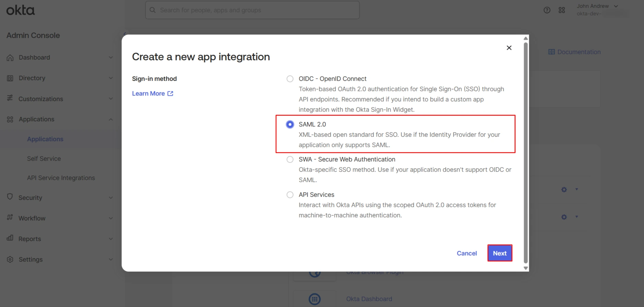This screenshot has height=307, width=644.
Task: Click the Next button
Action: click(500, 253)
